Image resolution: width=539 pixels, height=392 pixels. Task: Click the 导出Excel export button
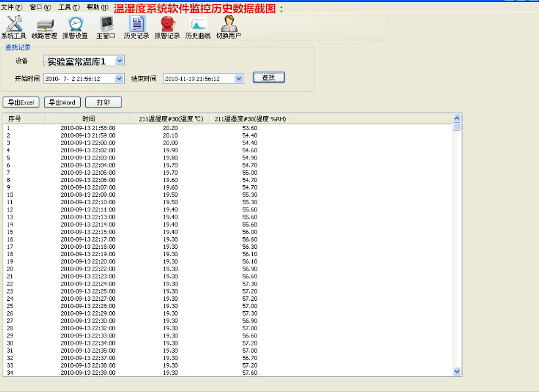click(21, 102)
